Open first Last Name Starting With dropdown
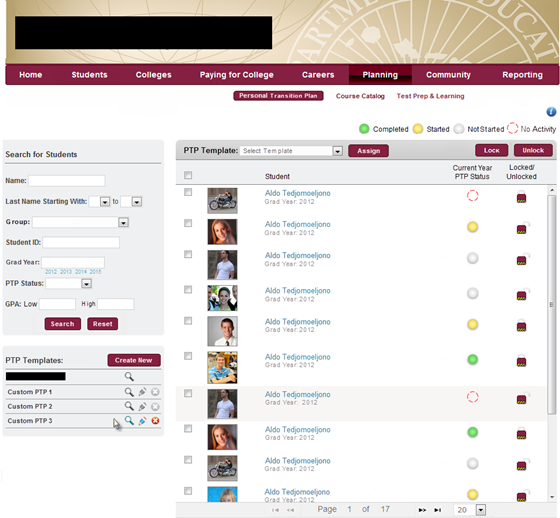The image size is (560, 518). pyautogui.click(x=100, y=201)
